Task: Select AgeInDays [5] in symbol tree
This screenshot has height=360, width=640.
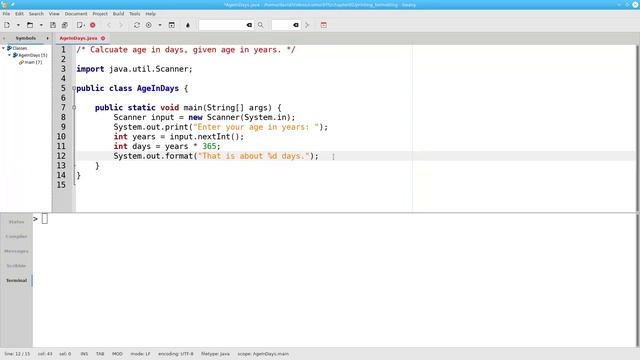Action: click(33, 55)
